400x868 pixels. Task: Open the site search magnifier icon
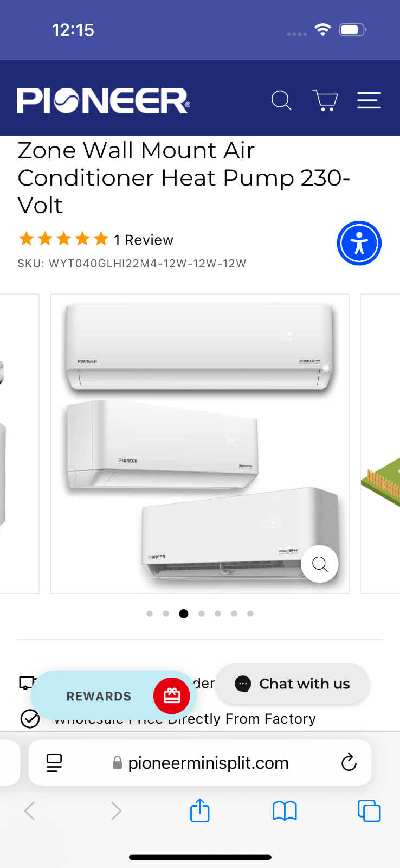click(x=281, y=100)
